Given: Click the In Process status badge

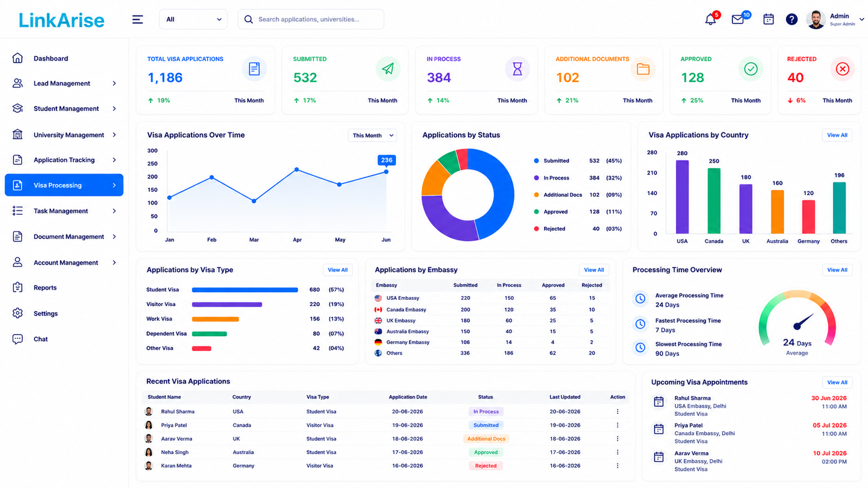Looking at the screenshot, I should (486, 412).
